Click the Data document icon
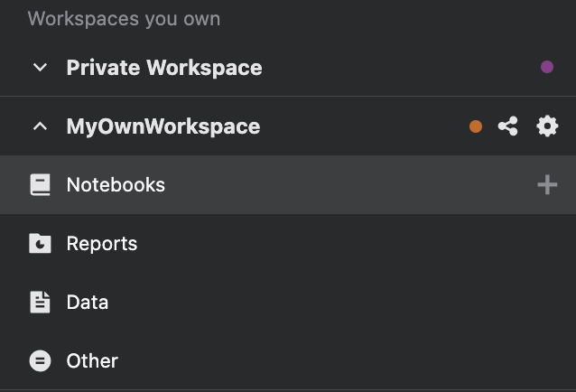 tap(40, 303)
